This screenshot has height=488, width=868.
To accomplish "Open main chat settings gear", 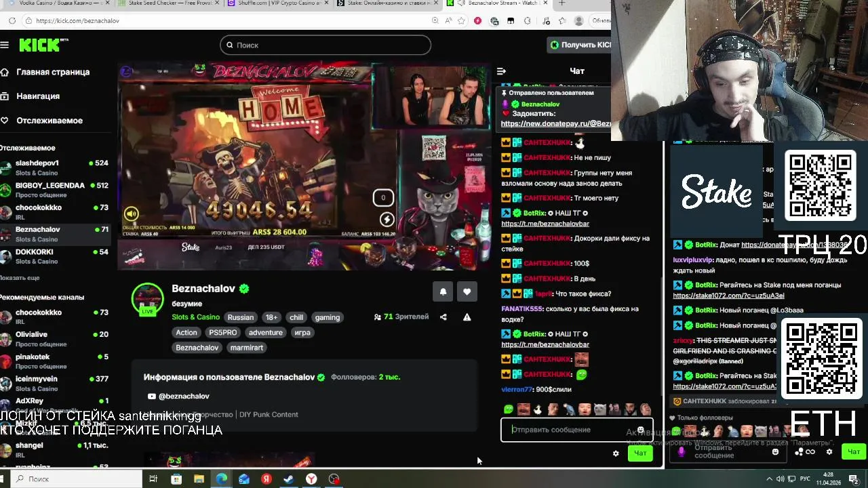I will [616, 453].
